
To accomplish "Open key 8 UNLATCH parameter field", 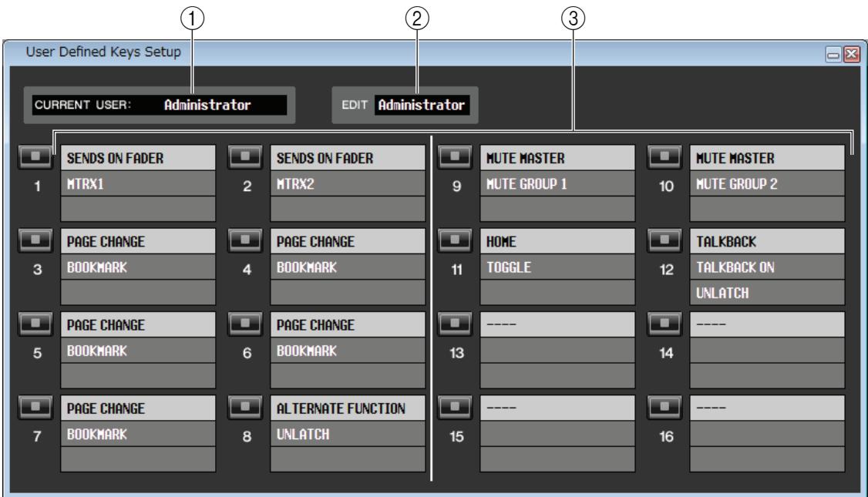I will pos(348,435).
